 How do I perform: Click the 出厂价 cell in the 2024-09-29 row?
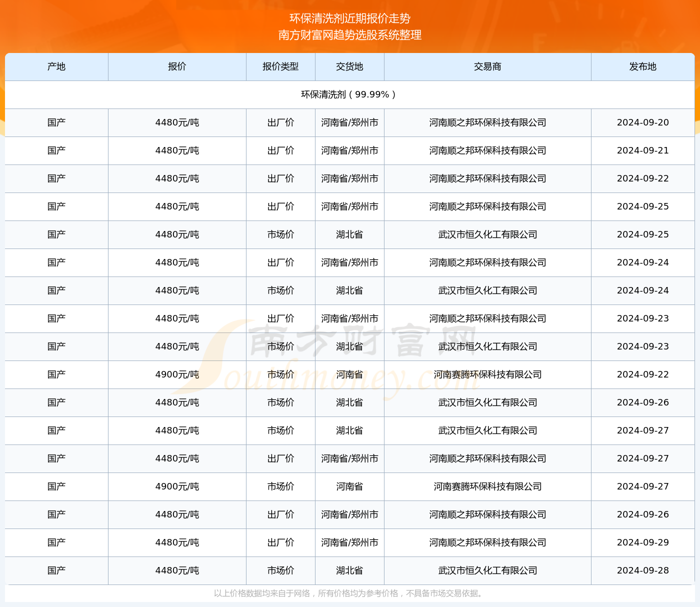pos(280,542)
